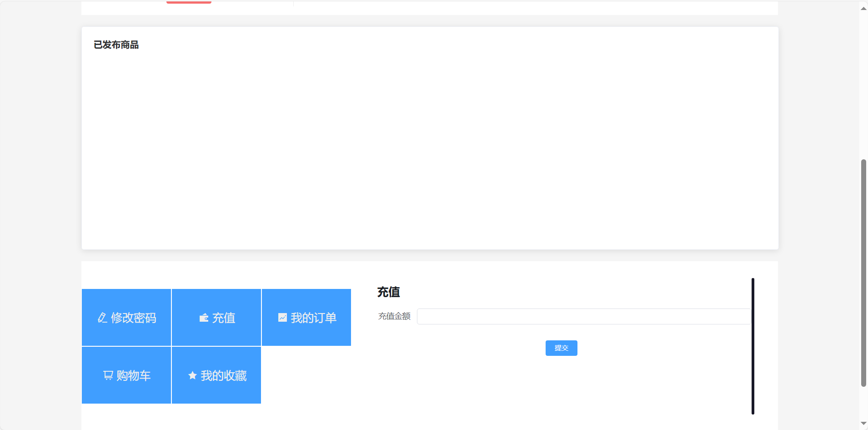Open the 购物车 tile text

click(134, 375)
